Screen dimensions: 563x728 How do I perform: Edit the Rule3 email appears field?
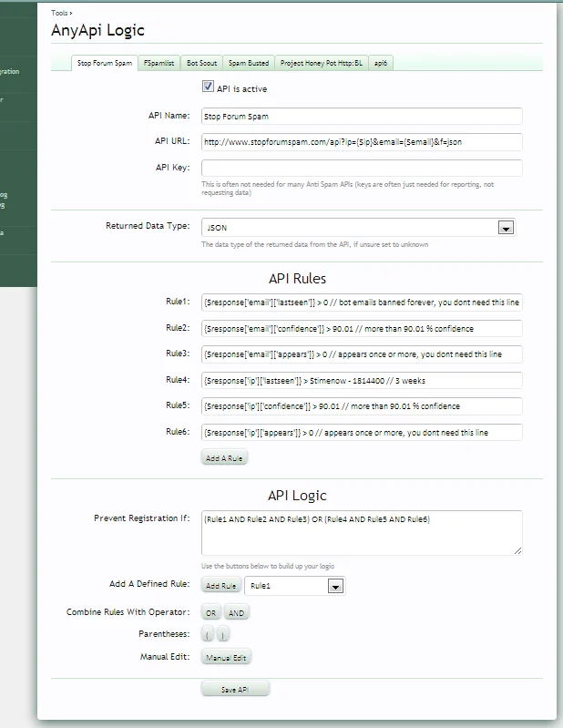click(362, 354)
